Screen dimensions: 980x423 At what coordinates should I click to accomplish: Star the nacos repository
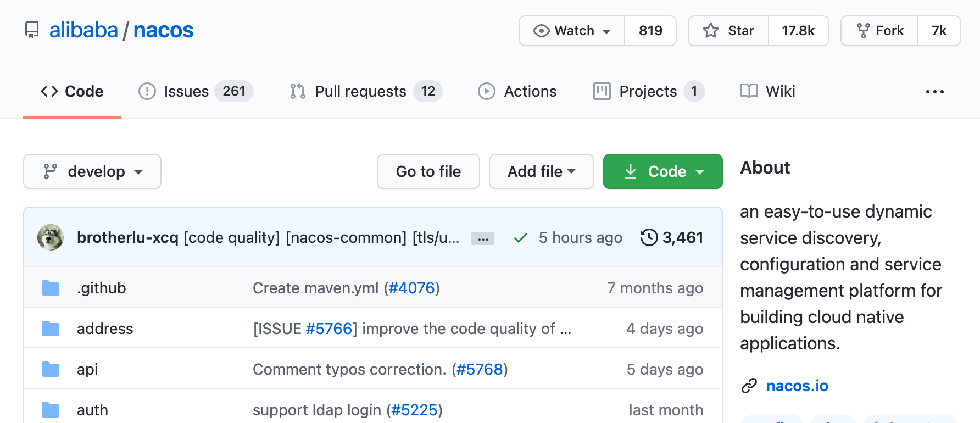pyautogui.click(x=728, y=31)
